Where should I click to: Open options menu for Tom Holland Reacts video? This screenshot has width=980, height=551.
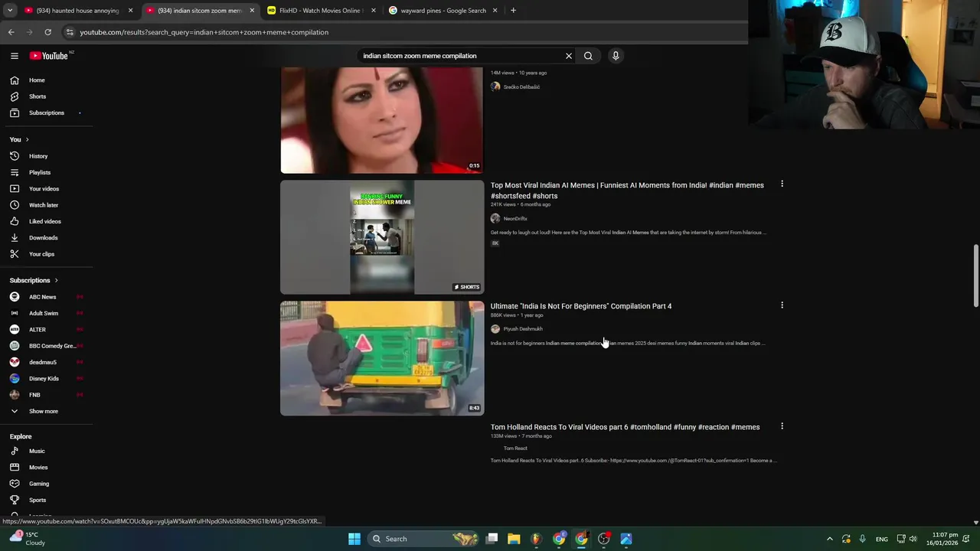pos(782,426)
